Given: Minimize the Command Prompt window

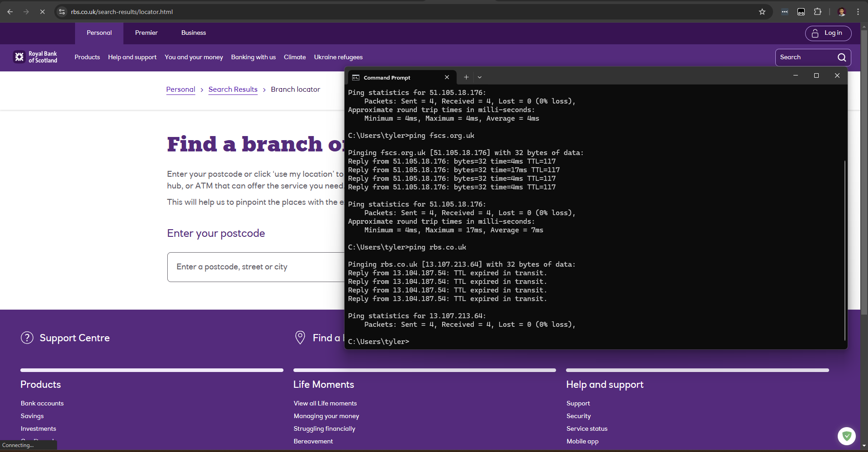Looking at the screenshot, I should (x=796, y=75).
